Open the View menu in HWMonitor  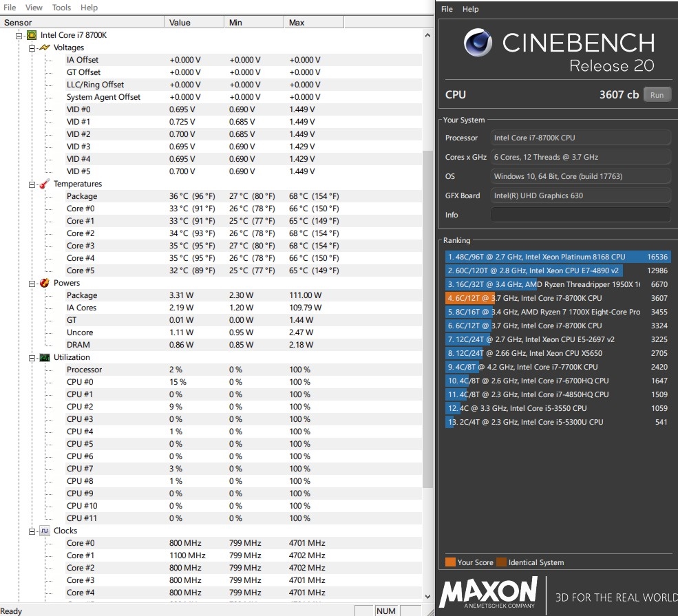click(x=34, y=8)
